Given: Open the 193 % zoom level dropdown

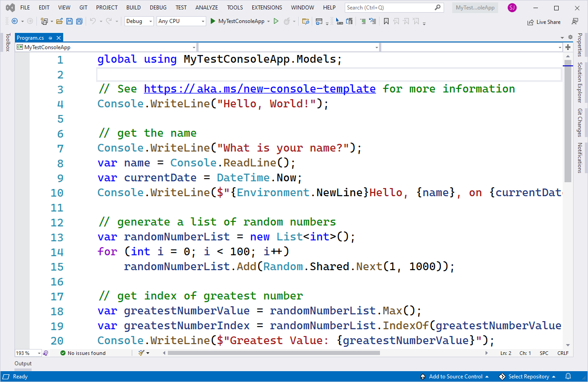Looking at the screenshot, I should coord(39,353).
